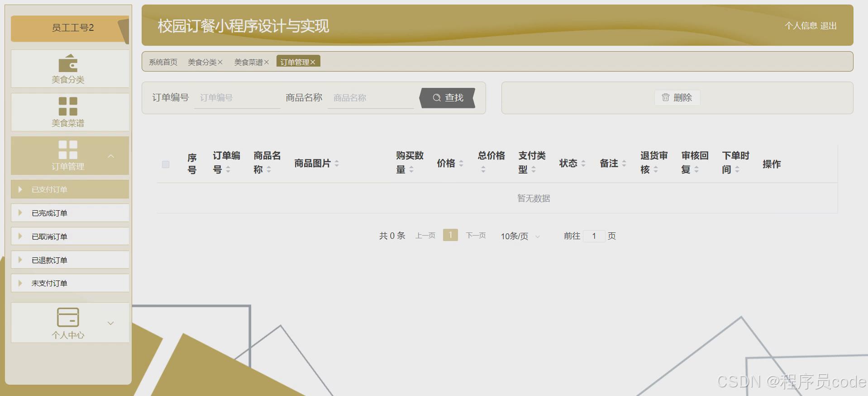
Task: Click the 共 0 条 total count text
Action: click(x=392, y=236)
